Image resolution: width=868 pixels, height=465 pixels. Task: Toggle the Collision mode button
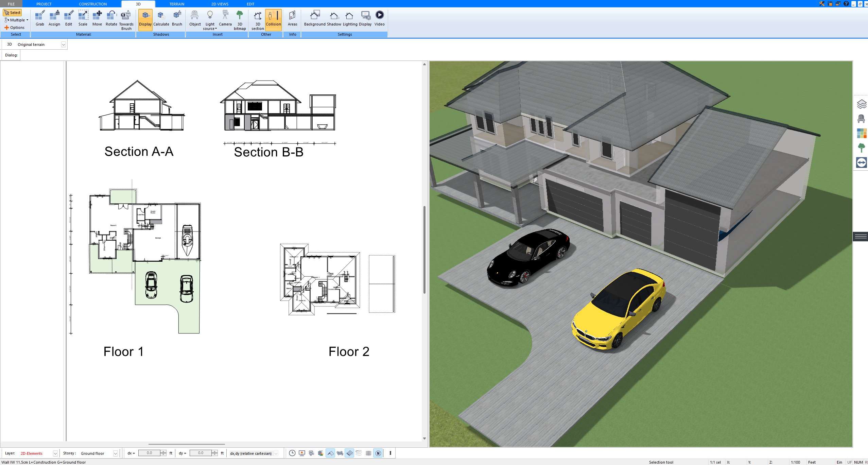[x=273, y=20]
